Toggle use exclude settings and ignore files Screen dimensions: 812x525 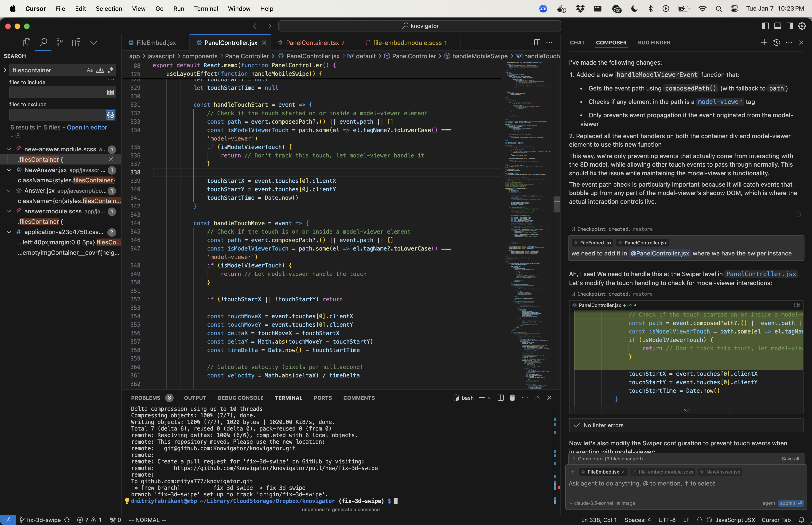pyautogui.click(x=110, y=115)
